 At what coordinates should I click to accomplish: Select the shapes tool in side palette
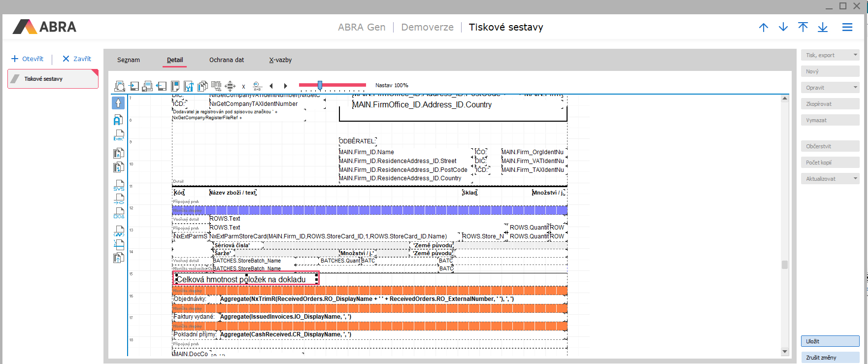click(119, 213)
